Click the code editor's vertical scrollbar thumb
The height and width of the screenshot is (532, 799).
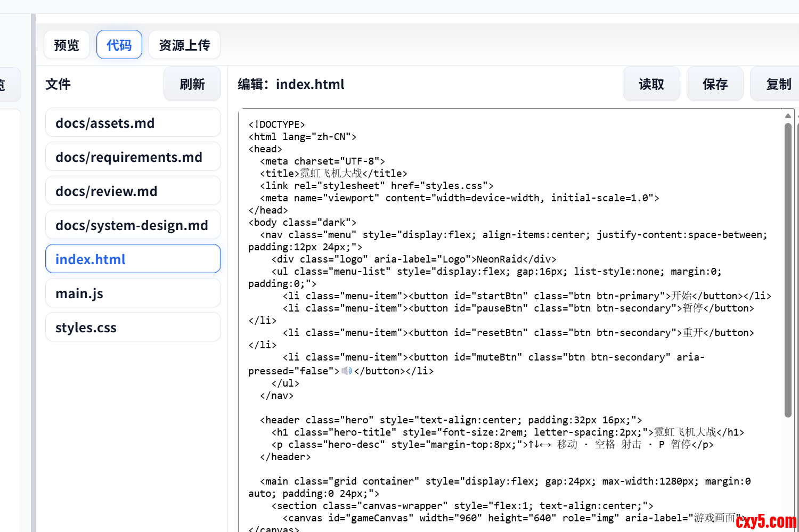[788, 266]
